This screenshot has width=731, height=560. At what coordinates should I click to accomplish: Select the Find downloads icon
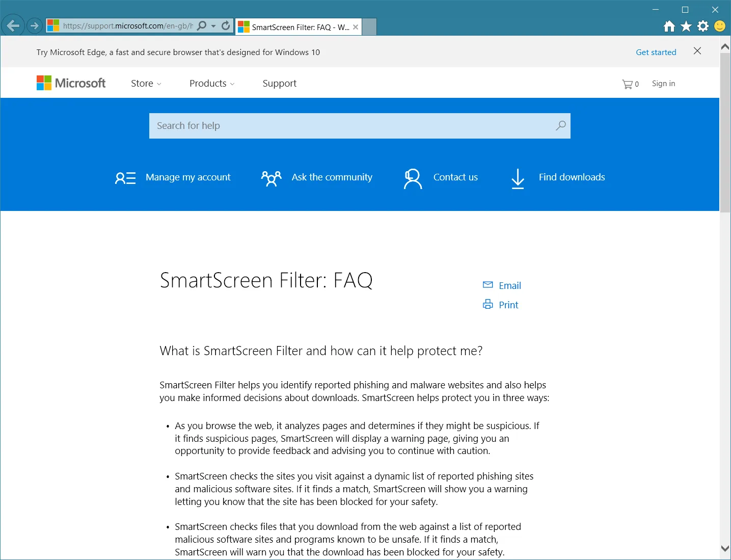pos(518,178)
